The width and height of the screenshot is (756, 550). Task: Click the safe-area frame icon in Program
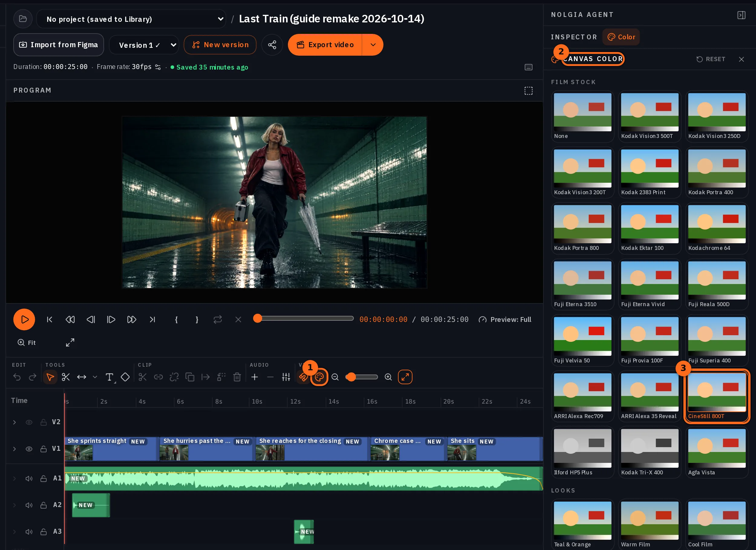click(x=529, y=91)
